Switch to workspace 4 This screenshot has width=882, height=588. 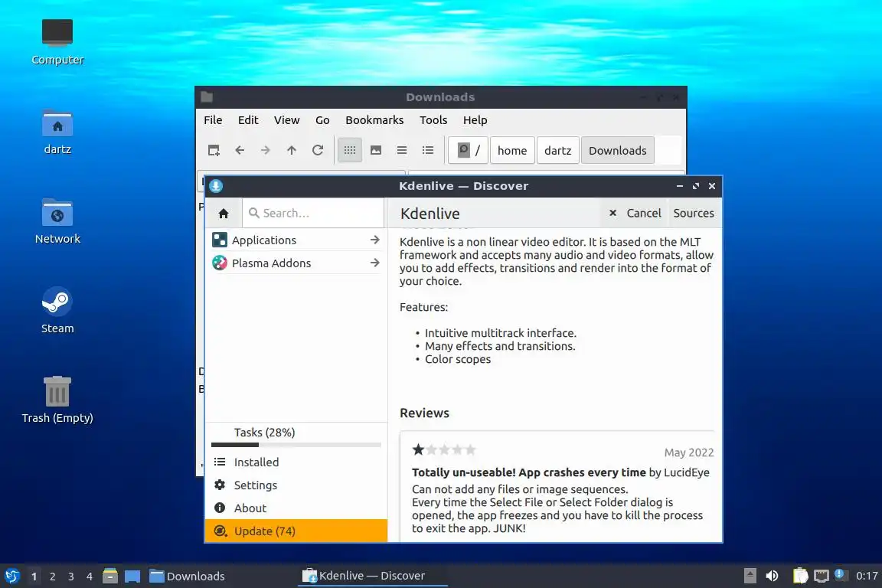90,577
